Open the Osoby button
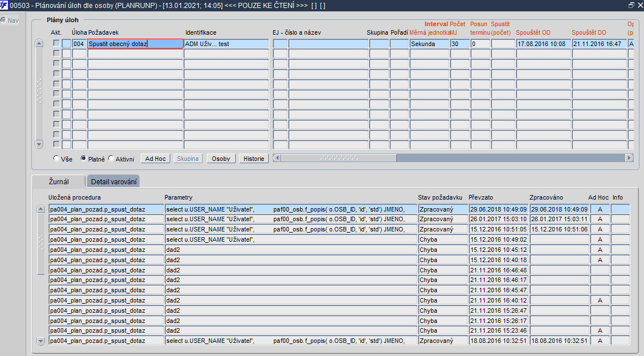Viewport: 644px width, 356px height. (x=221, y=159)
